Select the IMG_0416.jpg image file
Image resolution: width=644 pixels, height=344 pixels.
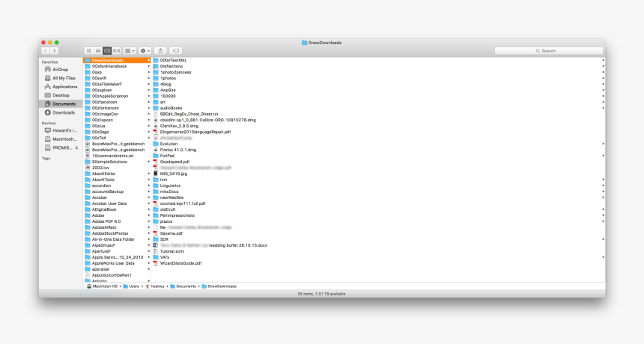pos(379,173)
